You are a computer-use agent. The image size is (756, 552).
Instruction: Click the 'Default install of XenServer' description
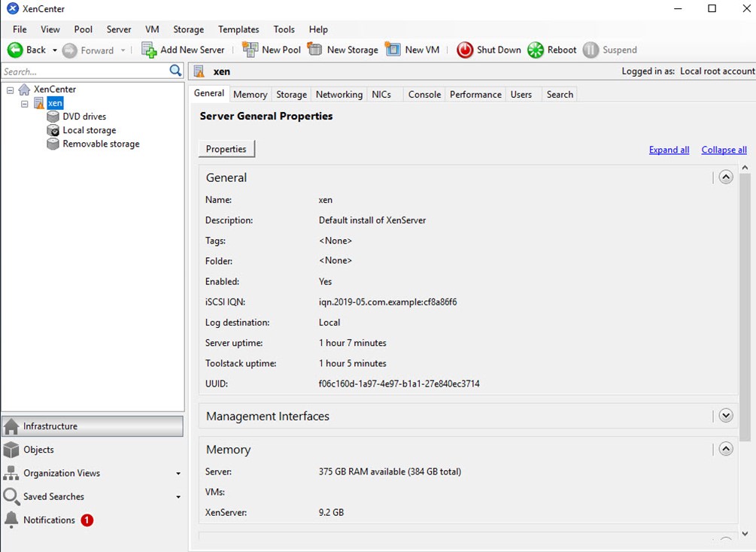(372, 220)
